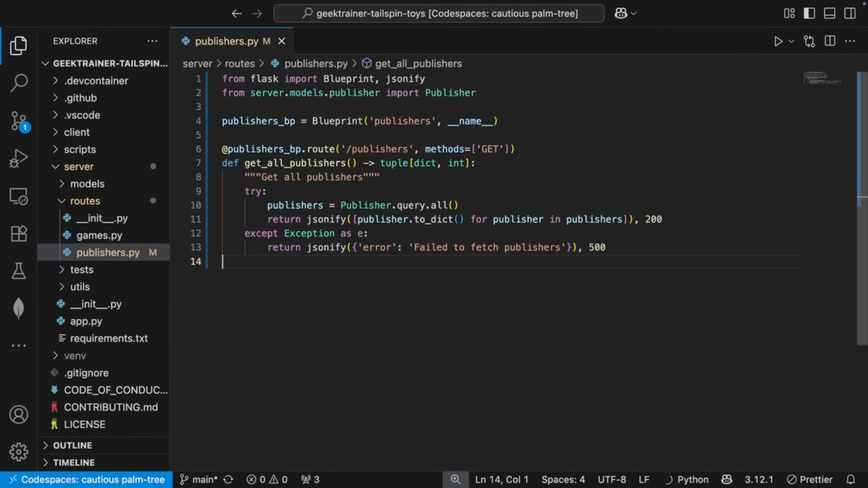Open Remote Explorer view
This screenshot has width=868, height=488.
19,197
